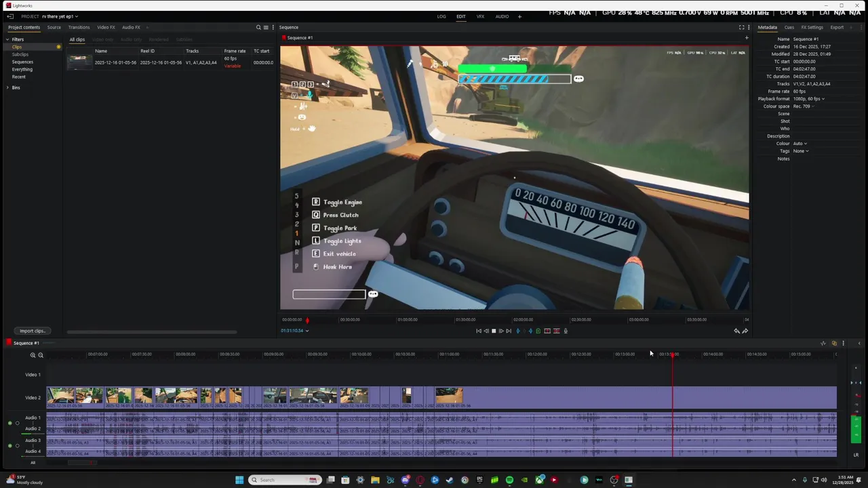Redo the edit with the redo arrow
Screen dimensions: 868x488
click(745, 331)
